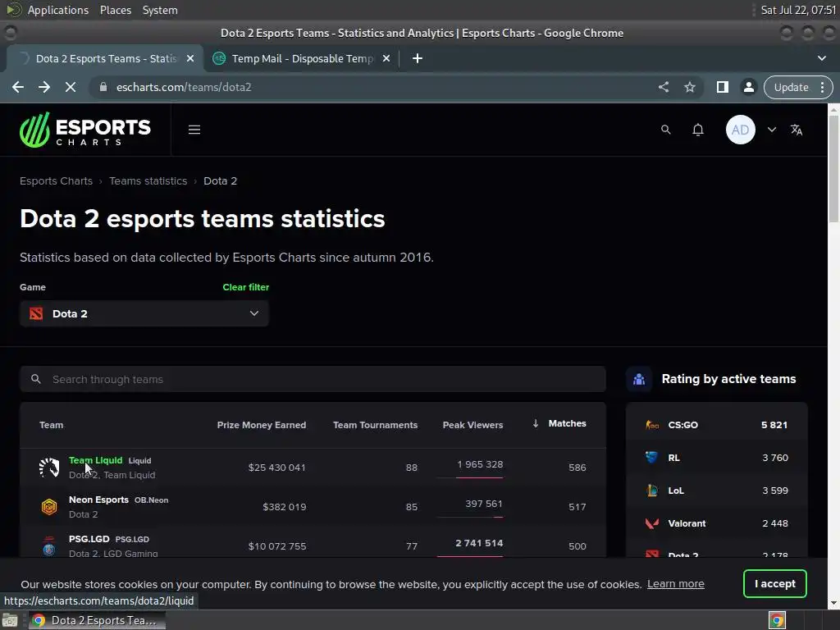Click the I accept cookies button
Screen dimensions: 840x630
[774, 583]
